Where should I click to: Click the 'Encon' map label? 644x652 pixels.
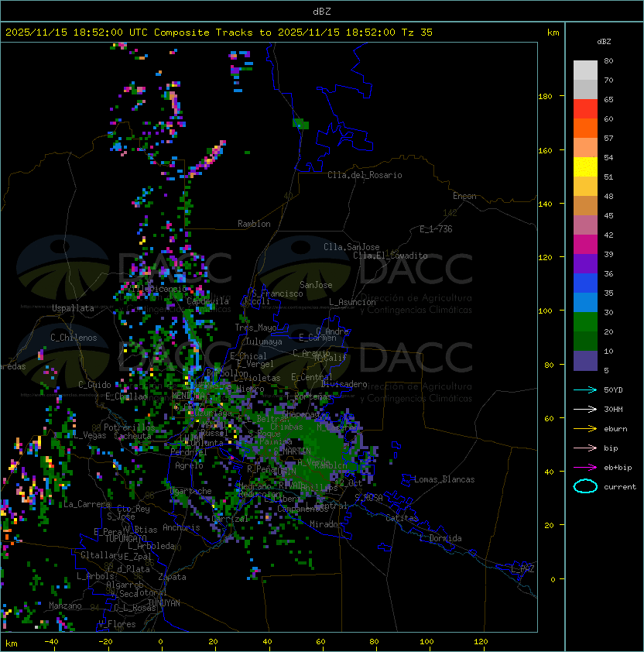[x=464, y=196]
